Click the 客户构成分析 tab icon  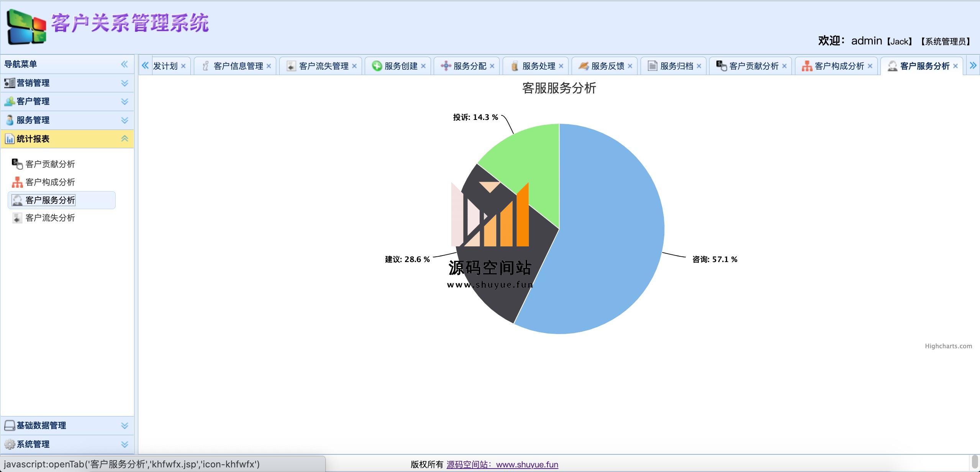807,66
